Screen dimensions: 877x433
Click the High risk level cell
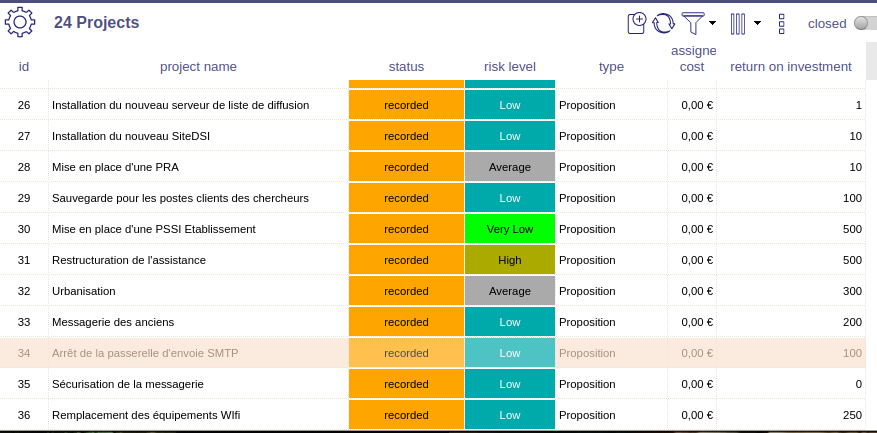509,260
